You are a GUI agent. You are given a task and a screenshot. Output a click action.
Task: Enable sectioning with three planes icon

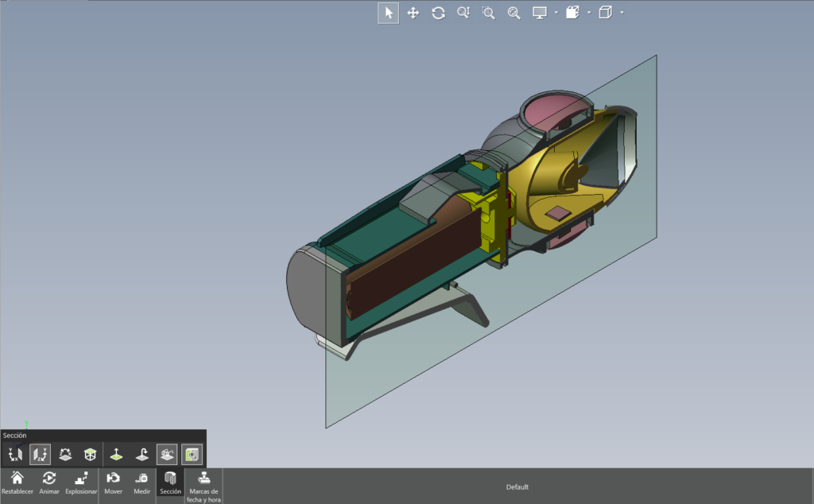(x=90, y=453)
